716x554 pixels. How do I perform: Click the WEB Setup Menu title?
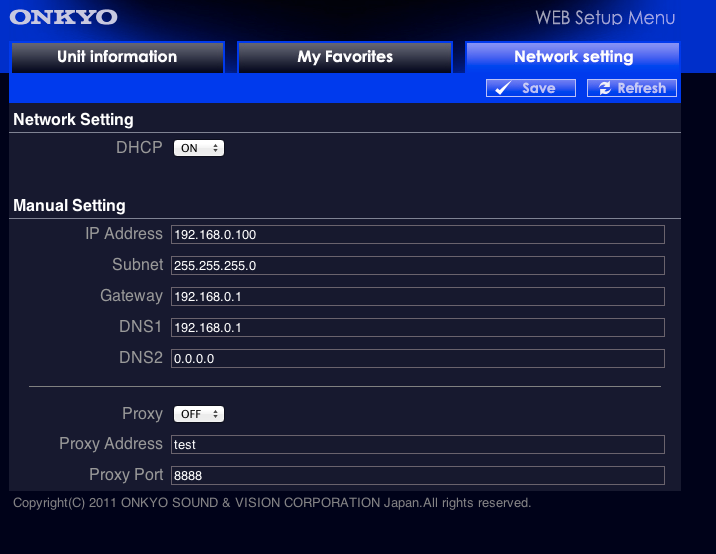tap(604, 18)
